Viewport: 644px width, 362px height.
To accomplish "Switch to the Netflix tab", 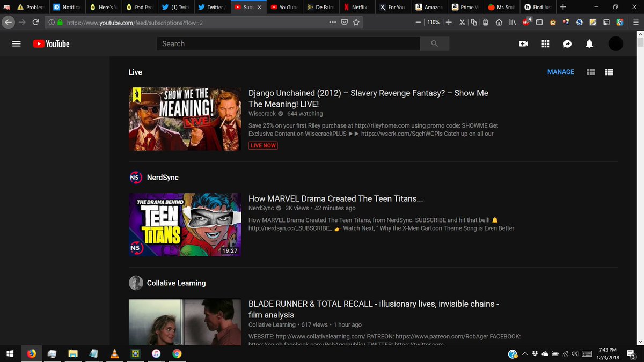I will tap(356, 7).
